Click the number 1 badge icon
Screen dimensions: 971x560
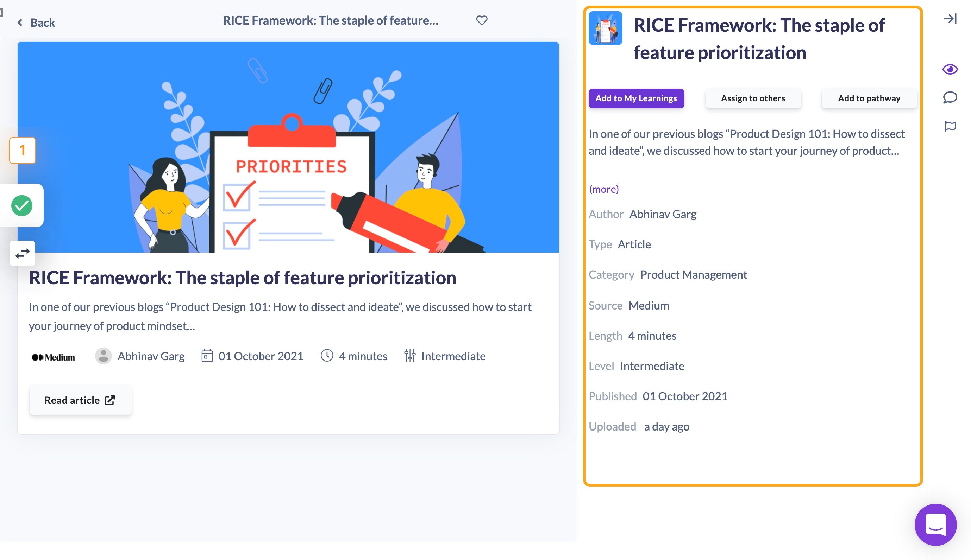tap(22, 150)
